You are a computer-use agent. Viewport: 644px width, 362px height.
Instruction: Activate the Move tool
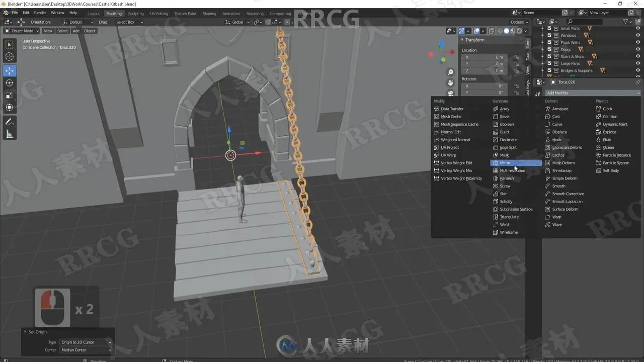(x=10, y=71)
